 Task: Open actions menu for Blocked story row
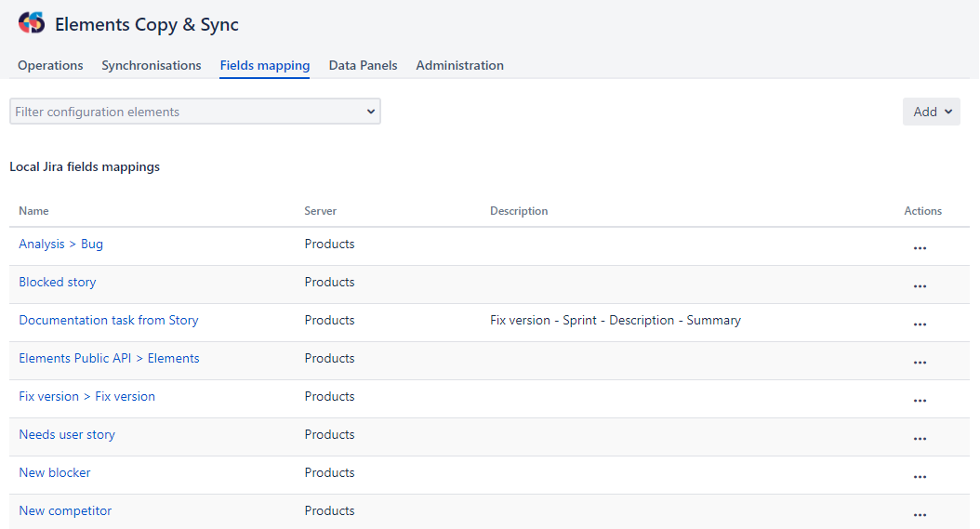point(920,286)
